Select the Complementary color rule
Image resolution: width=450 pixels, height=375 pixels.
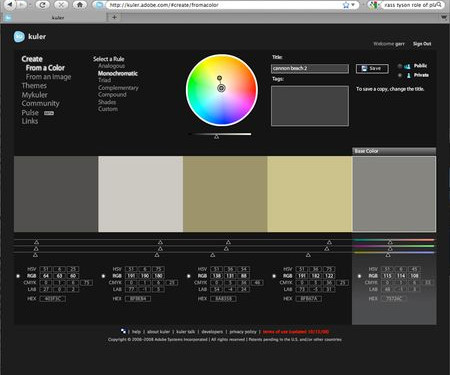pos(118,88)
